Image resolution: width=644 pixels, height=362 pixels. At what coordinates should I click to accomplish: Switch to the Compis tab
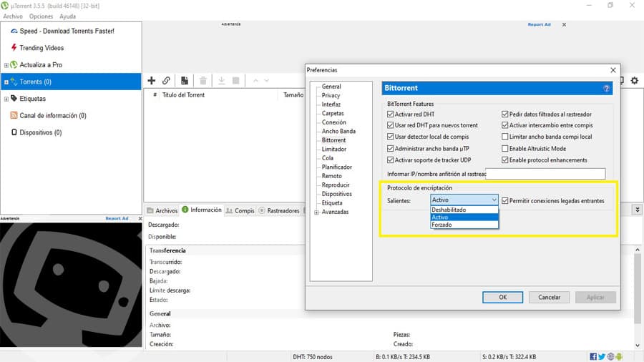[240, 210]
